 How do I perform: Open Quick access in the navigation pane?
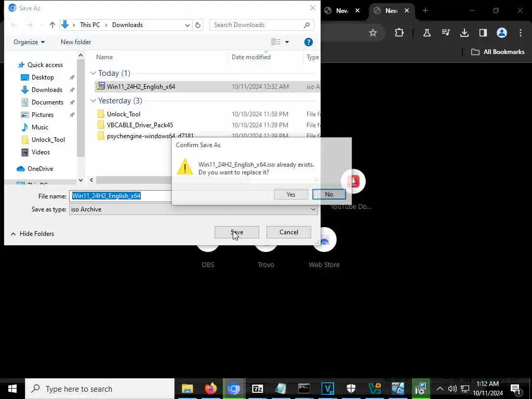pyautogui.click(x=45, y=65)
